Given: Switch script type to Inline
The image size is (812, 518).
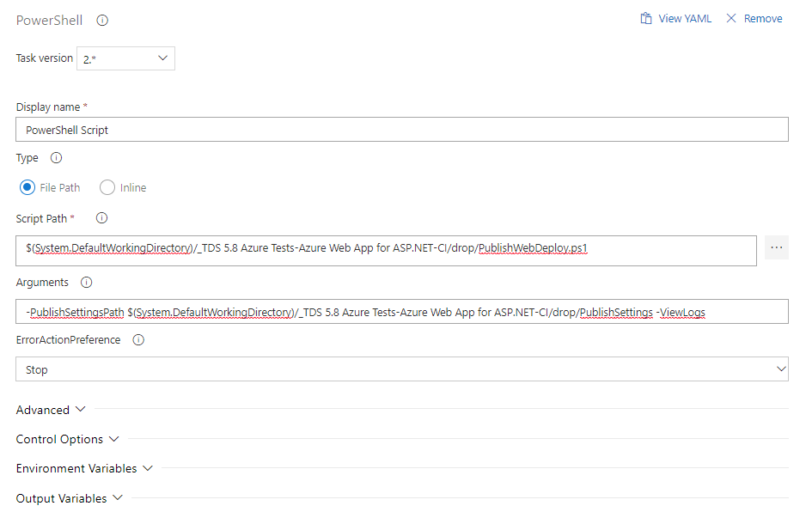Looking at the screenshot, I should pyautogui.click(x=107, y=187).
